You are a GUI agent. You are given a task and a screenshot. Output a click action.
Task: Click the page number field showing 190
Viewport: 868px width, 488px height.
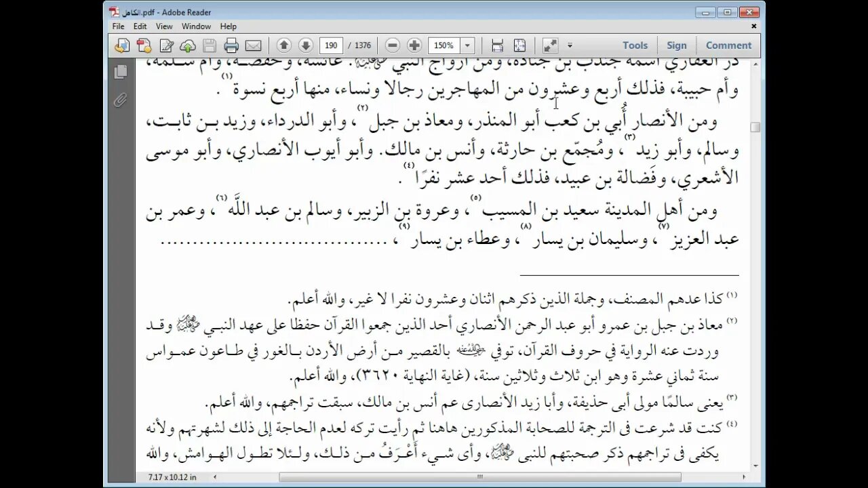(331, 45)
